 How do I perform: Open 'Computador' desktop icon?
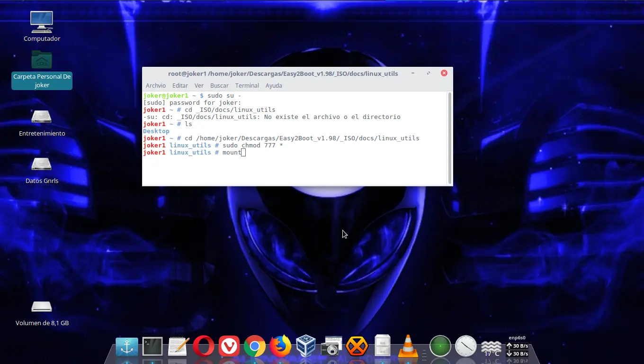42,22
